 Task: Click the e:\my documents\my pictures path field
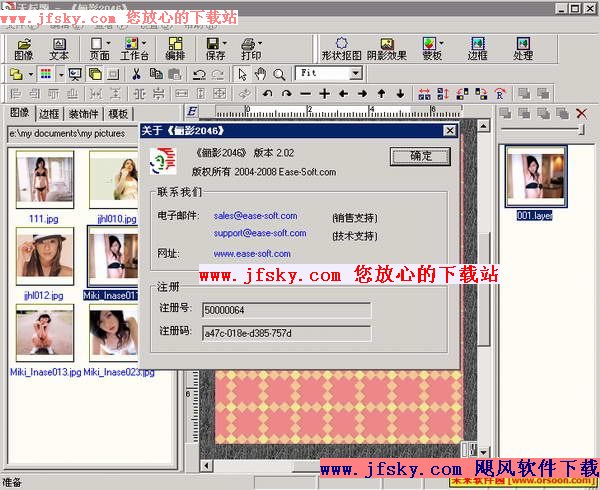click(73, 134)
